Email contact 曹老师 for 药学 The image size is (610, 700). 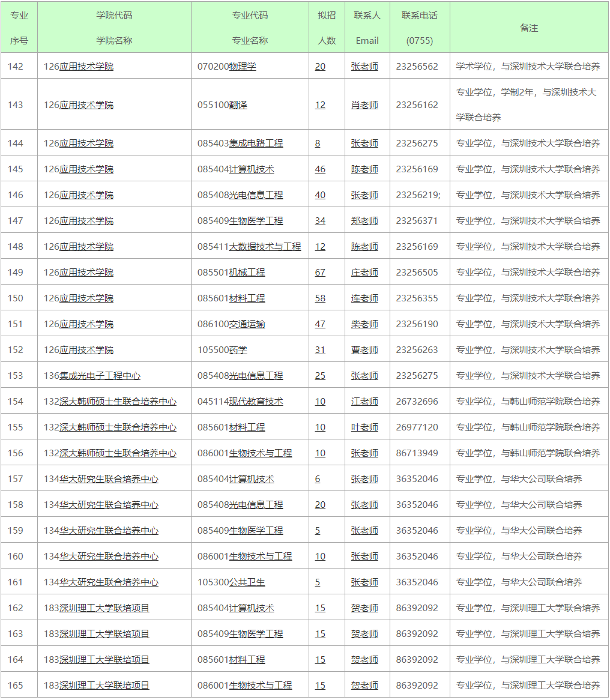click(364, 350)
